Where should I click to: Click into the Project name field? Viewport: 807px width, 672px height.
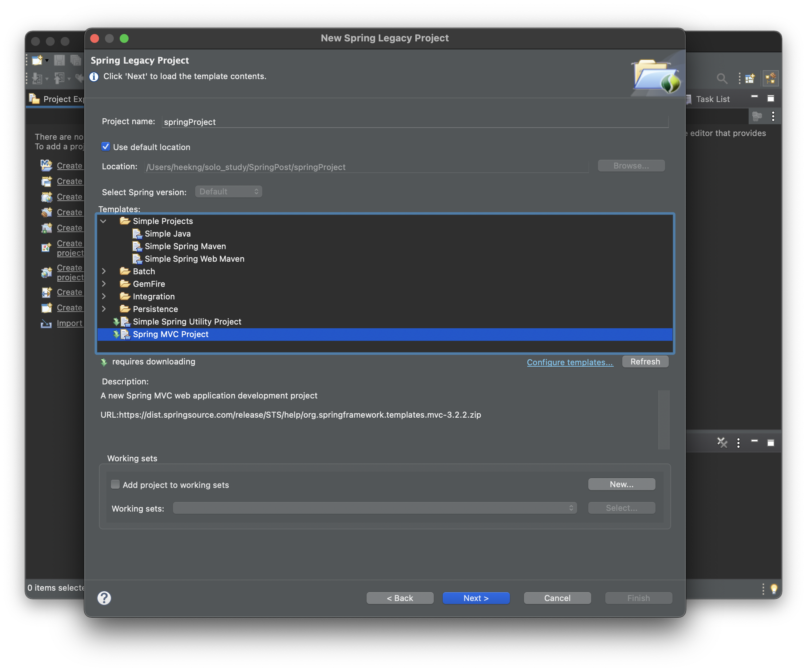pos(415,122)
